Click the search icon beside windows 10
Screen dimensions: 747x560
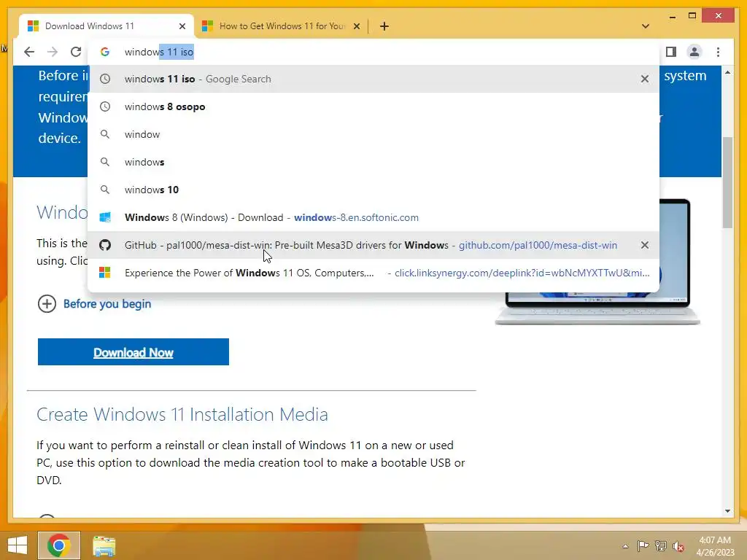pyautogui.click(x=105, y=190)
